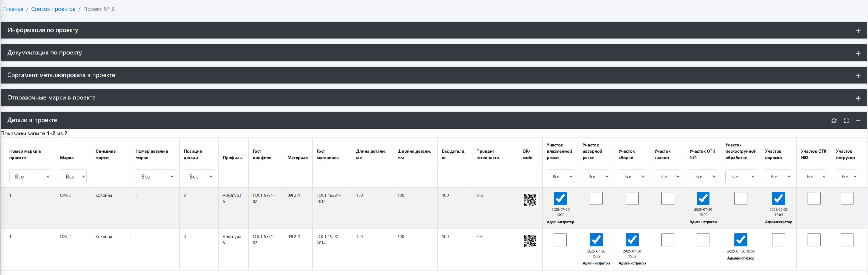868x275 pixels.
Task: Uncheck пескоструйной обработки checkbox for detail 2
Action: tap(741, 240)
